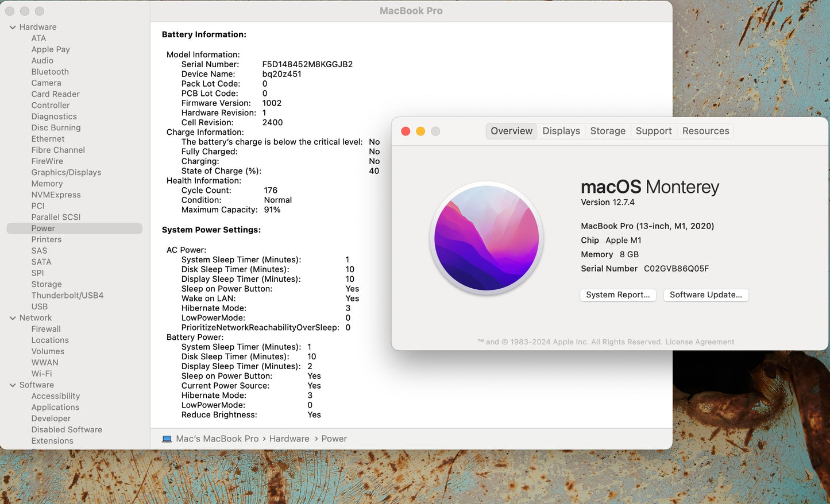Screen dimensions: 830x504
Task: Collapse the Software section
Action: 13,385
